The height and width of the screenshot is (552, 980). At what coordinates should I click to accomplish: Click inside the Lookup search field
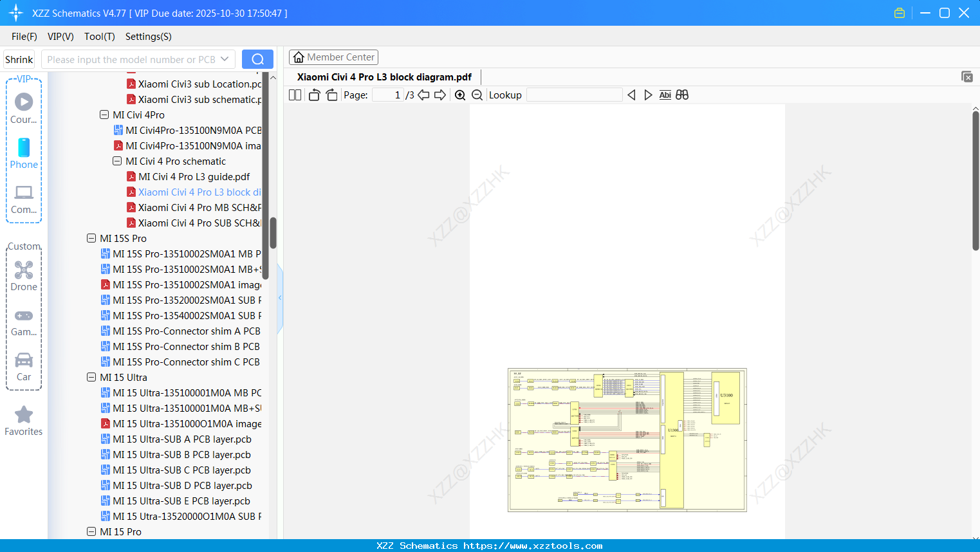pyautogui.click(x=575, y=95)
